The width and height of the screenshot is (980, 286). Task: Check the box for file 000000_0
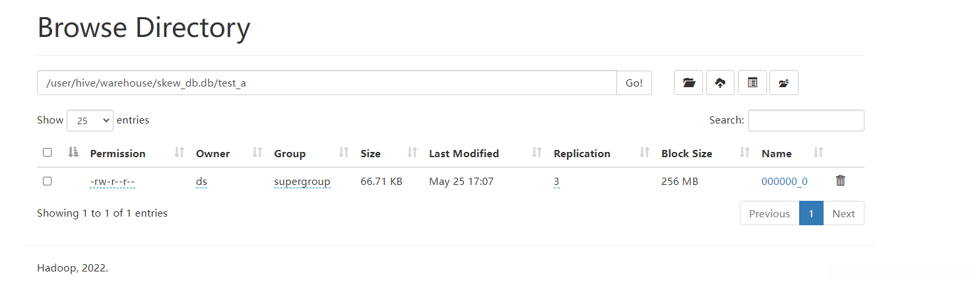(x=47, y=181)
